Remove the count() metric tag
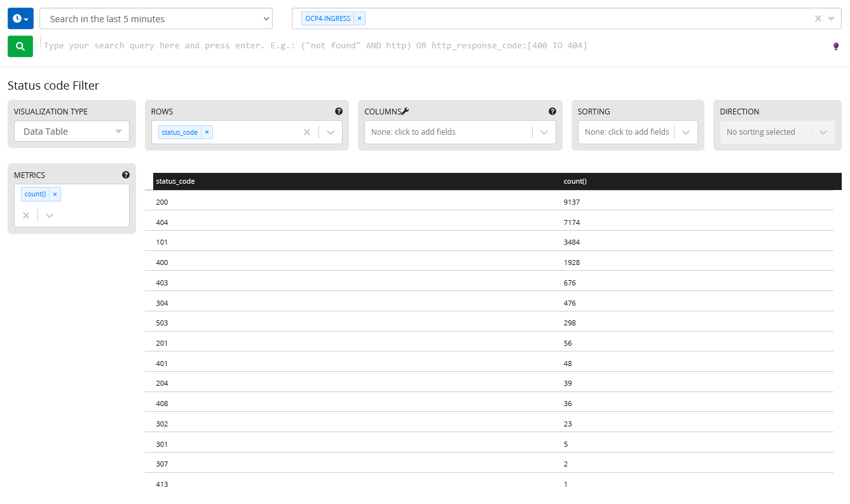Image resolution: width=850 pixels, height=504 pixels. [55, 194]
